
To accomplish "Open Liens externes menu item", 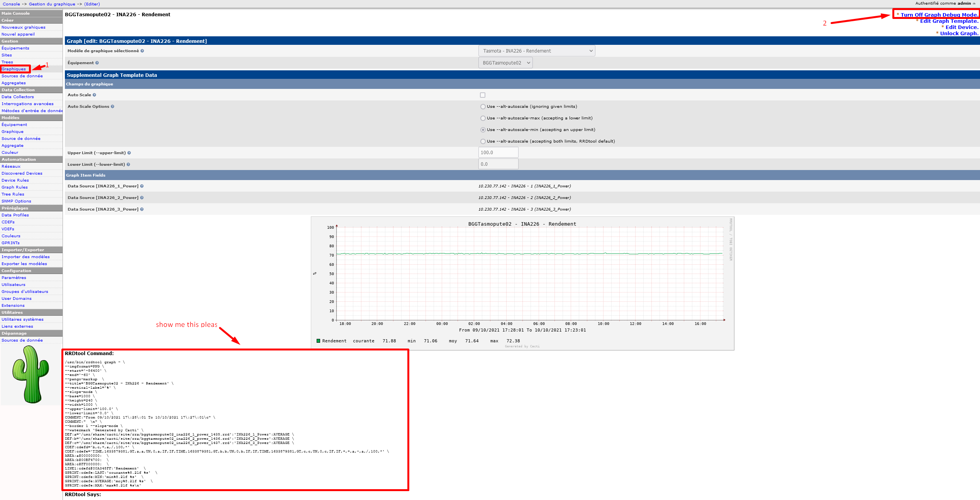I will point(17,327).
